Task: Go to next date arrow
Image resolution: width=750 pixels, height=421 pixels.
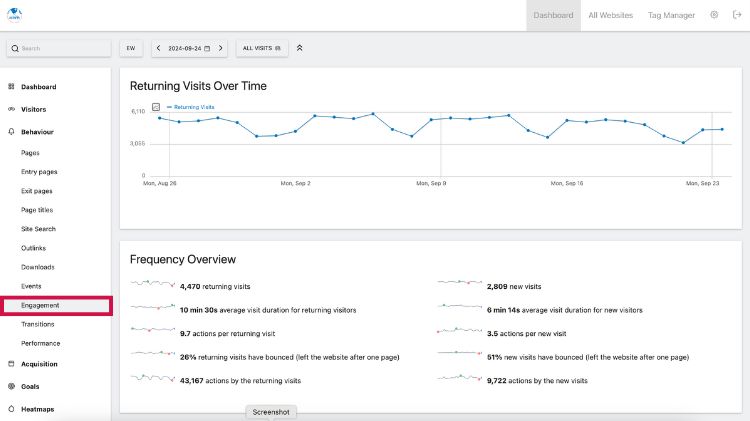Action: 221,48
